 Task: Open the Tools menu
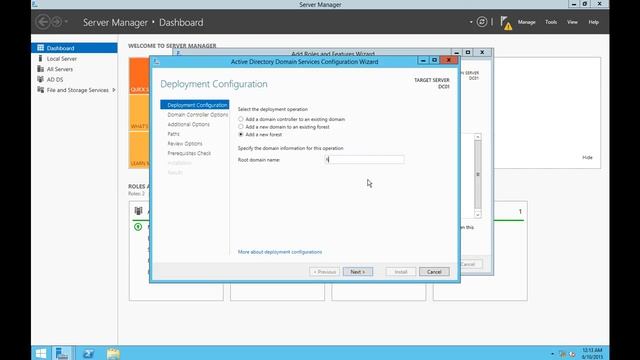tap(551, 22)
